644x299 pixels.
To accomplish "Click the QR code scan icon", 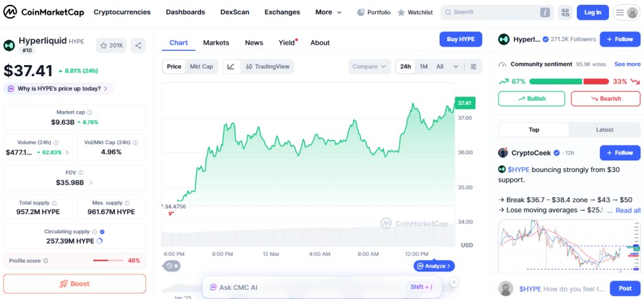I will coord(565,12).
